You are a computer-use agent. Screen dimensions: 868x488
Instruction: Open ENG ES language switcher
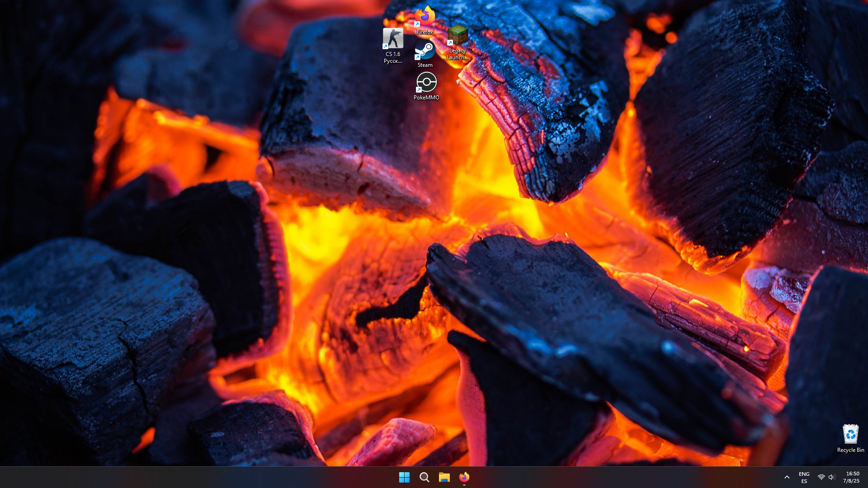[804, 477]
